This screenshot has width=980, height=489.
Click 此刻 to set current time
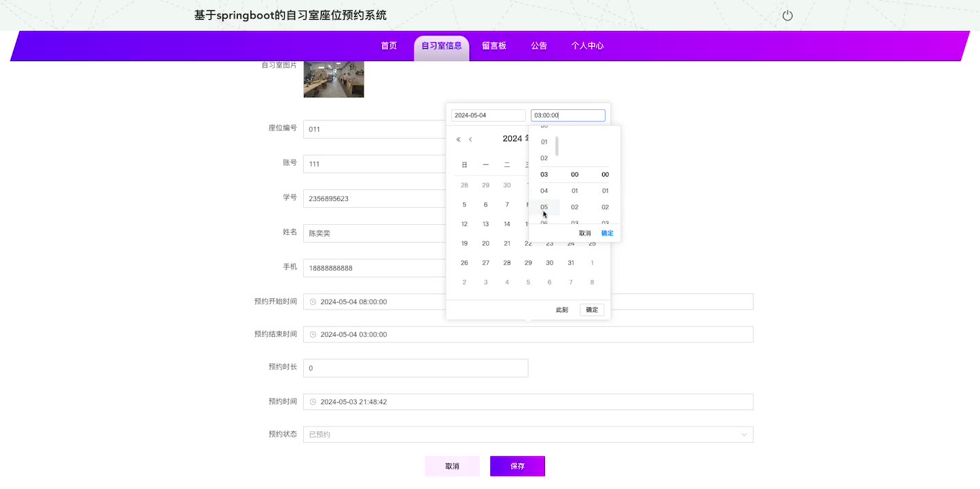(561, 310)
